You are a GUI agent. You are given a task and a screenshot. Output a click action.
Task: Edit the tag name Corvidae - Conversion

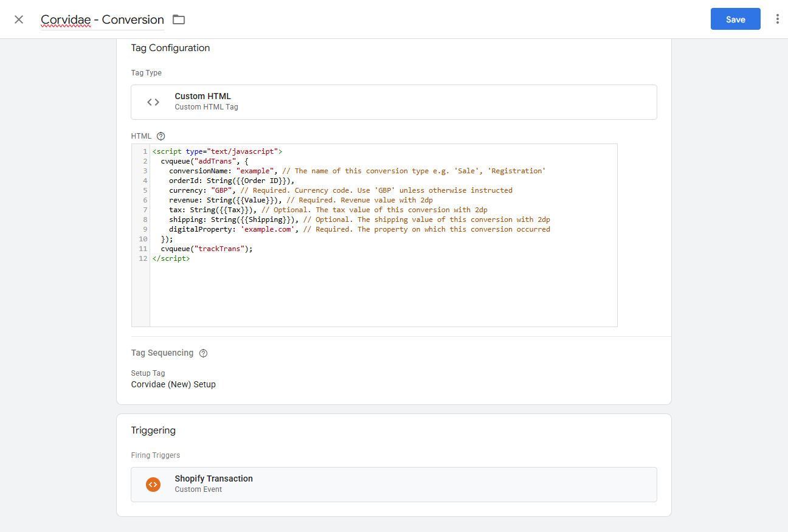[x=102, y=19]
